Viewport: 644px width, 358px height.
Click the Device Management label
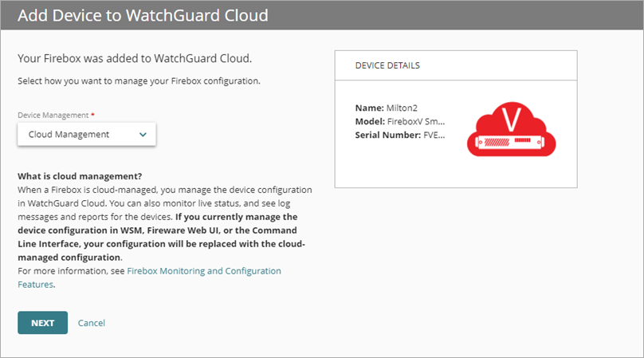[53, 116]
